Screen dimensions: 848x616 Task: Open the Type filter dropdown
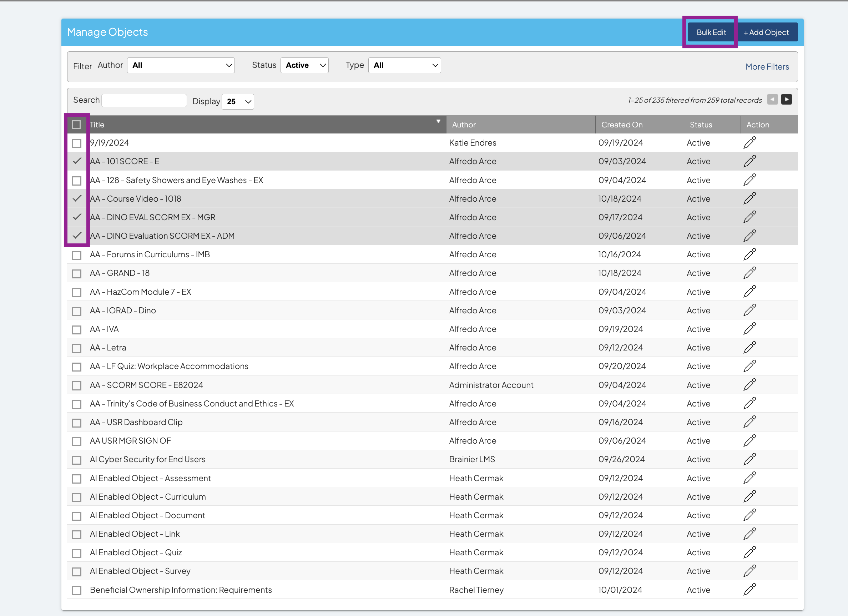click(x=405, y=65)
